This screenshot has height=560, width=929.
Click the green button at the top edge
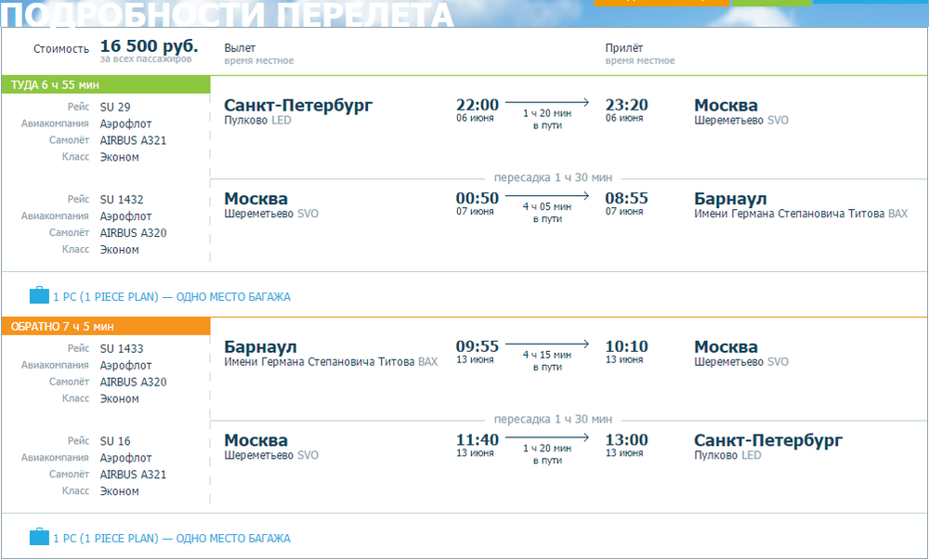[771, 3]
